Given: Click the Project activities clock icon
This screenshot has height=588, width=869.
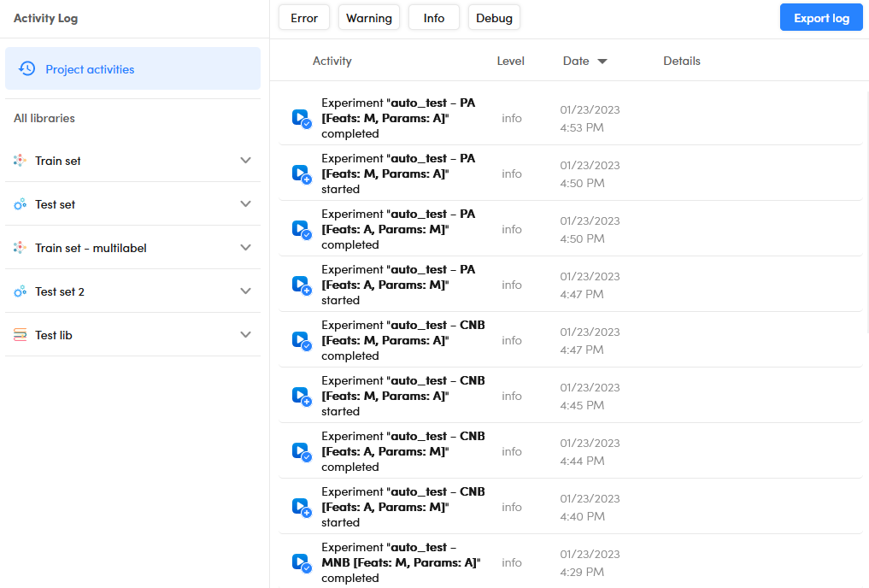Looking at the screenshot, I should pyautogui.click(x=27, y=68).
